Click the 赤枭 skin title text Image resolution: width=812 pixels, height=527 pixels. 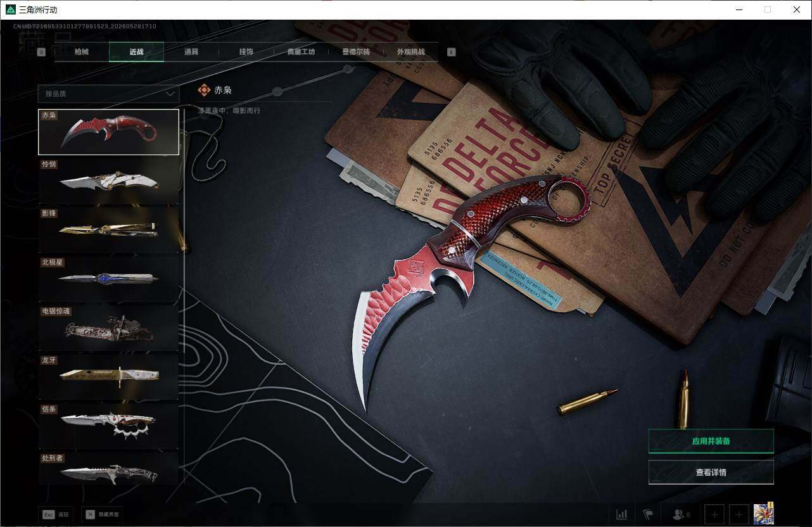[x=223, y=91]
